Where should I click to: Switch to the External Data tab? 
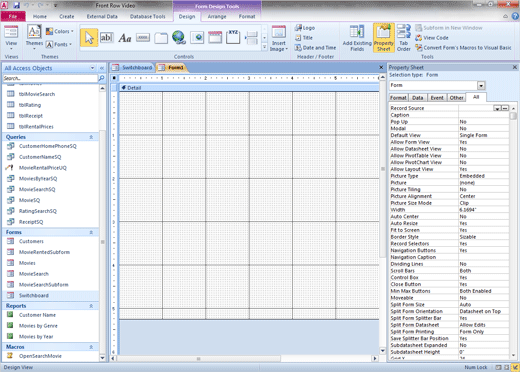pos(102,16)
